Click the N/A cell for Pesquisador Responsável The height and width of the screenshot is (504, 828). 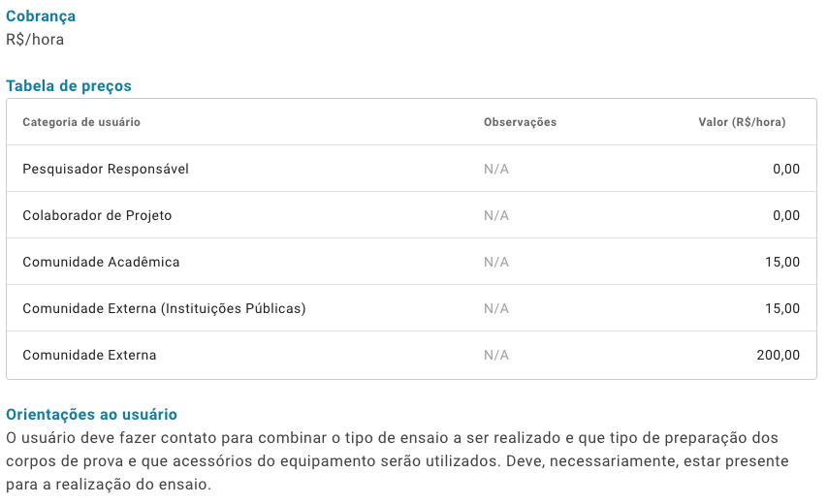click(x=496, y=169)
